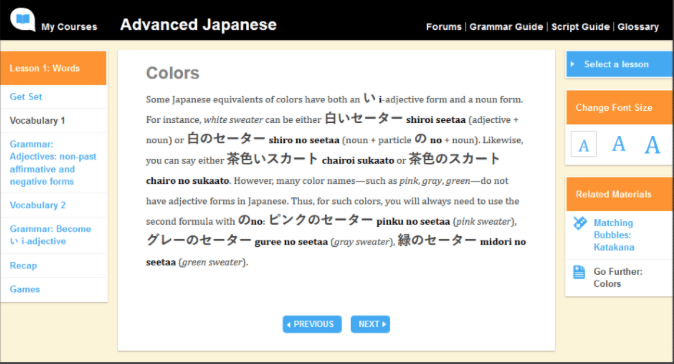Open Go Further: Colors material

coord(618,278)
